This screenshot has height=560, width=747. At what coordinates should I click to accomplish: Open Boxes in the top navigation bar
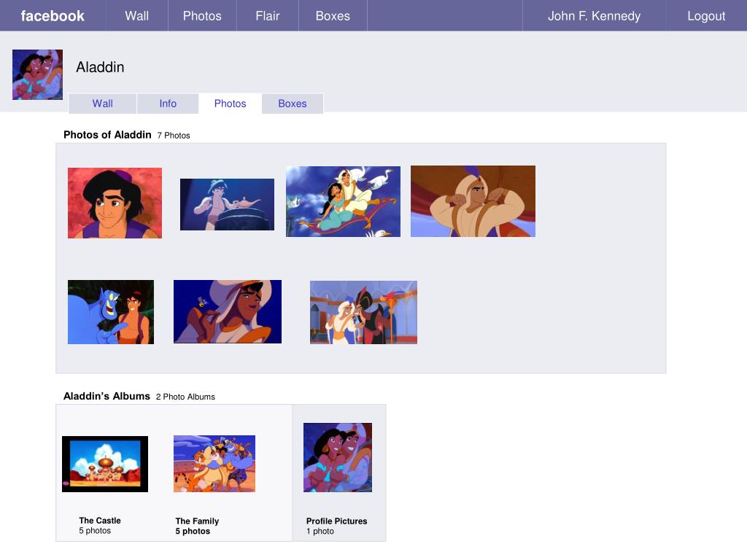[333, 16]
